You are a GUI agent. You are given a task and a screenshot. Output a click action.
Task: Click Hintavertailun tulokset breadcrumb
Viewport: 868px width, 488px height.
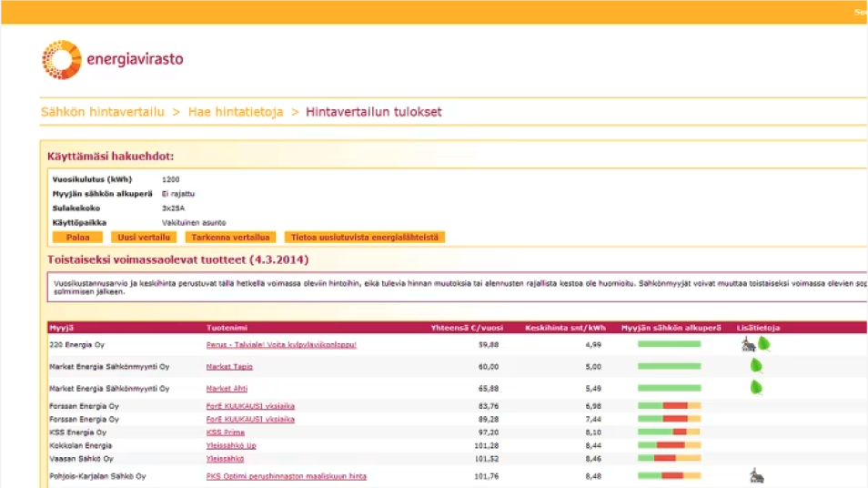[x=374, y=112]
